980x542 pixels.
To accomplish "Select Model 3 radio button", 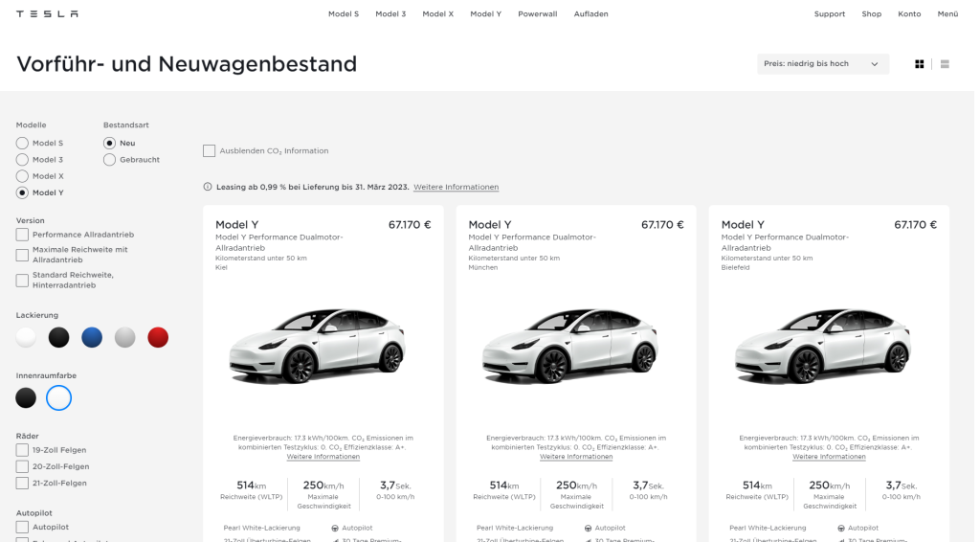I will click(x=23, y=159).
